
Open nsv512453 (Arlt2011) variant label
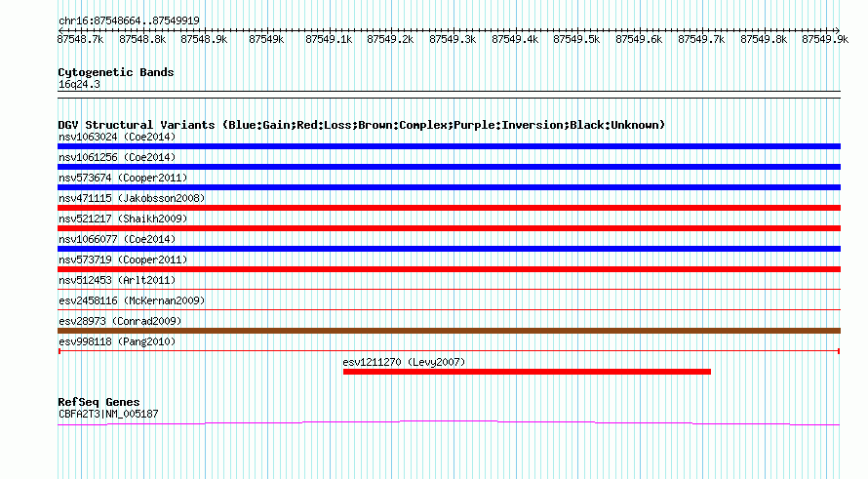[117, 280]
